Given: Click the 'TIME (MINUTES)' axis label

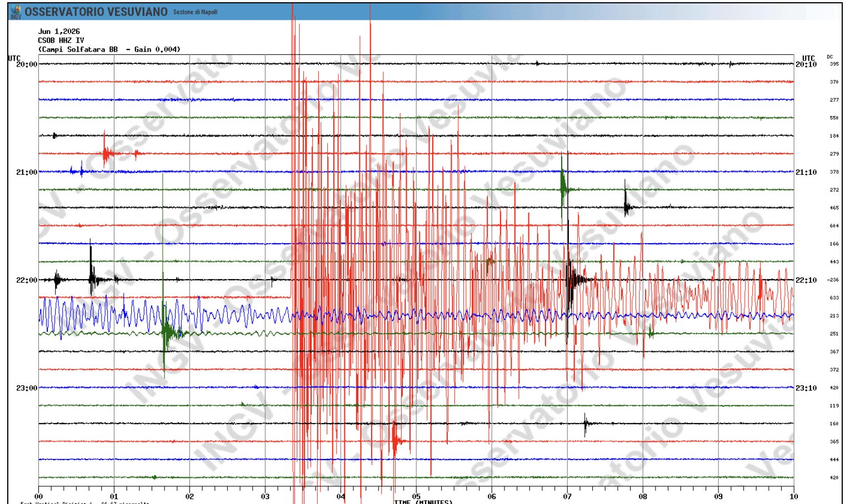Looking at the screenshot, I should [423, 502].
